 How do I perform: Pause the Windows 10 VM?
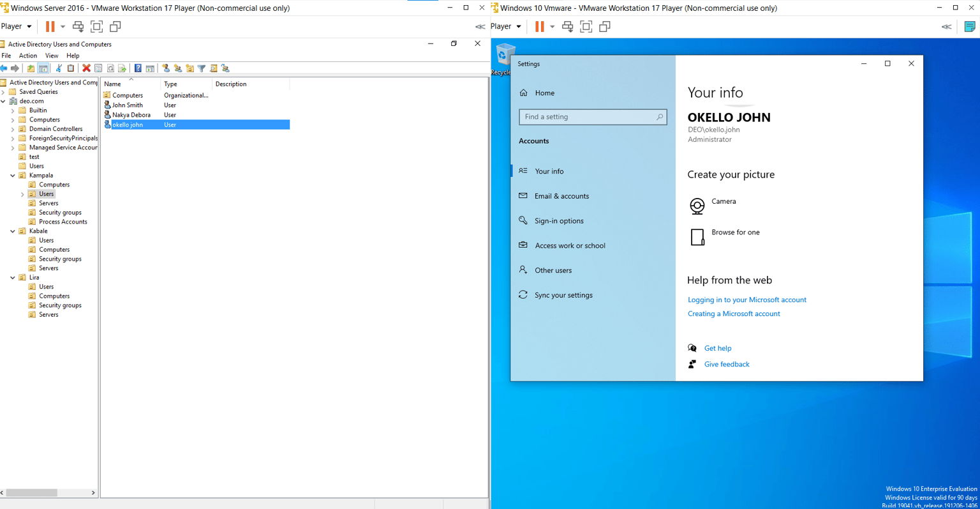pos(539,27)
